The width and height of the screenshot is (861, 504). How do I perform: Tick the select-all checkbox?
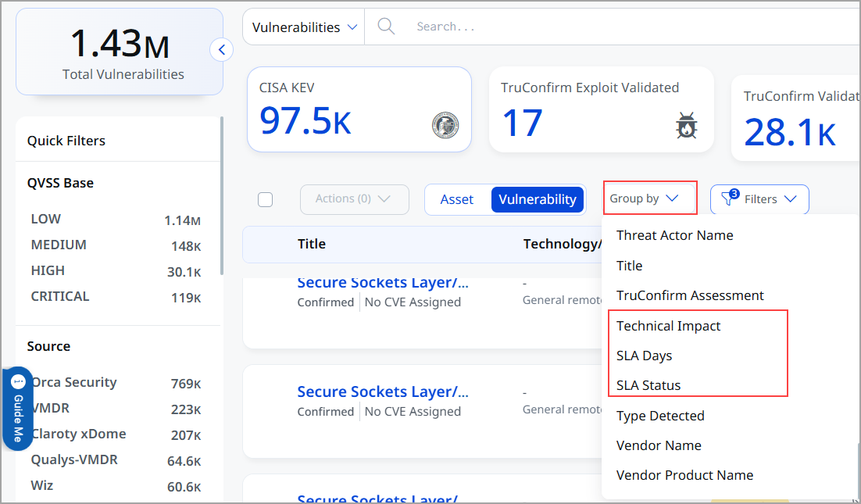point(265,199)
